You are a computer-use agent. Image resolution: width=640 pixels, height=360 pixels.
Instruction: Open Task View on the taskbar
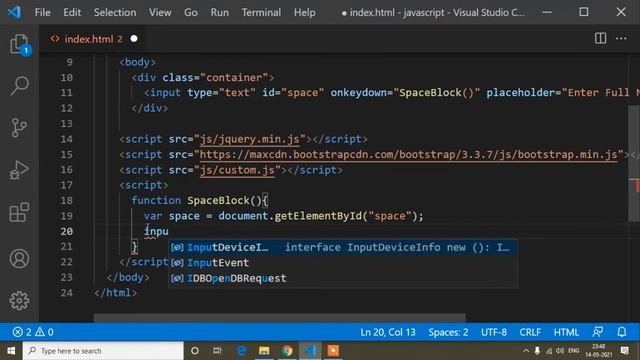[x=217, y=351]
